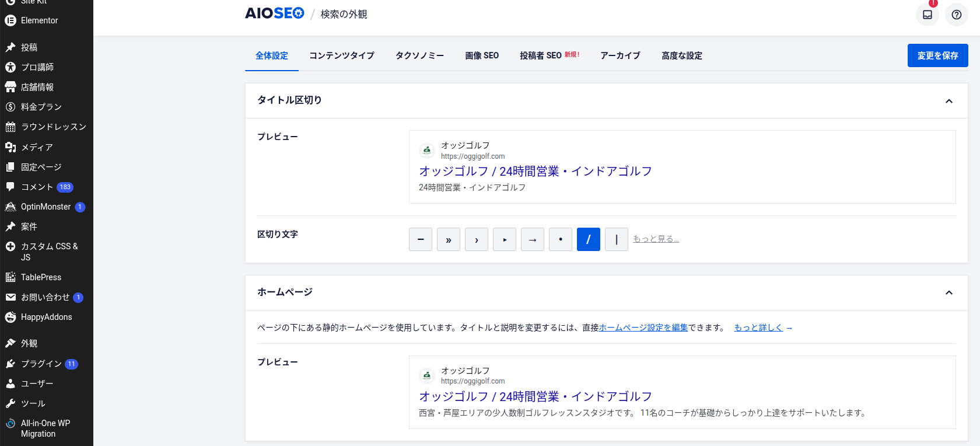Select the triangle ▸ separator
The height and width of the screenshot is (446, 980).
[505, 239]
